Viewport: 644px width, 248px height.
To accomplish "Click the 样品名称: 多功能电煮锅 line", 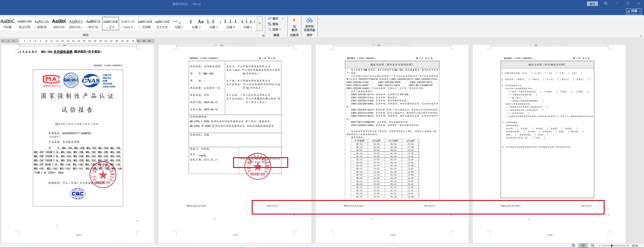I will pyautogui.click(x=205, y=67).
